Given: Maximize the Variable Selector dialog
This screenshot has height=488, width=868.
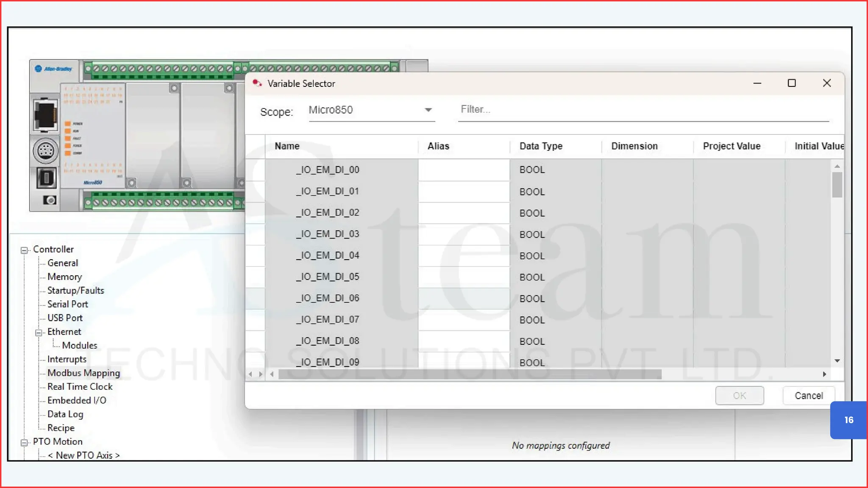Looking at the screenshot, I should (x=791, y=83).
